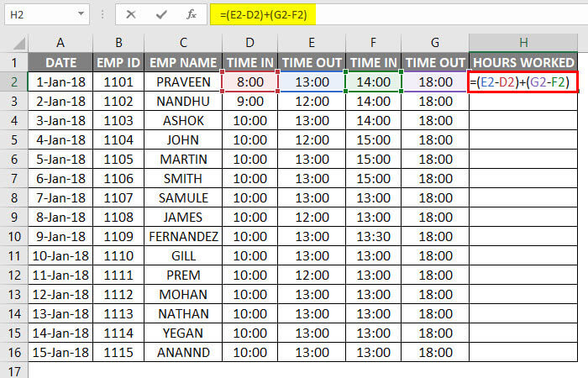Click the date cell 9-Jan-18
Viewport: 588px width, 378px height.
pyautogui.click(x=60, y=237)
